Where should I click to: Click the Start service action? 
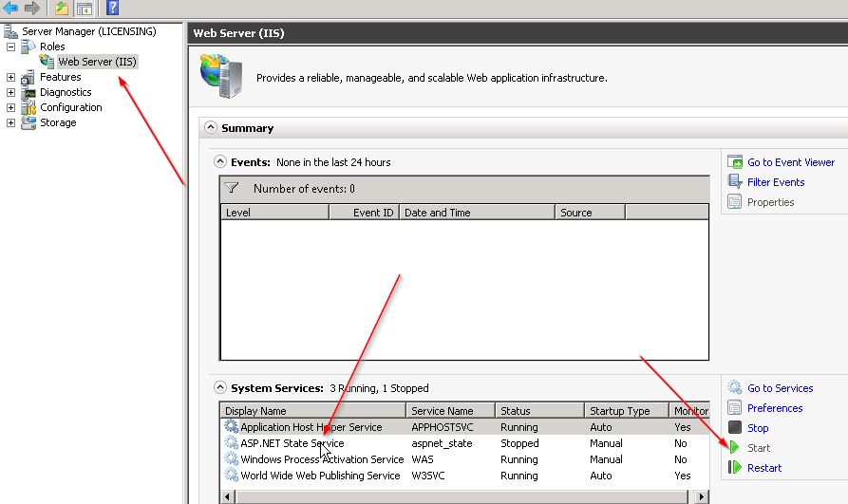tap(758, 448)
